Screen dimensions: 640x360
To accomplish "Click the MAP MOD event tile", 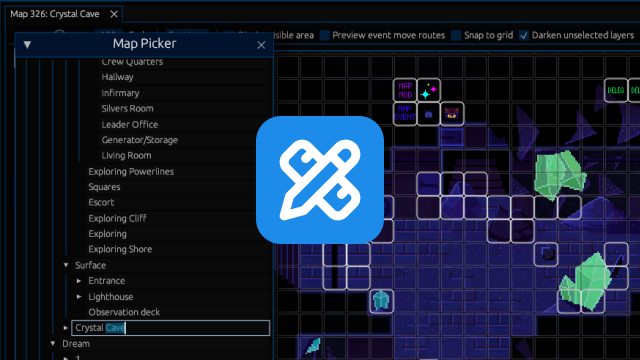I will 405,90.
